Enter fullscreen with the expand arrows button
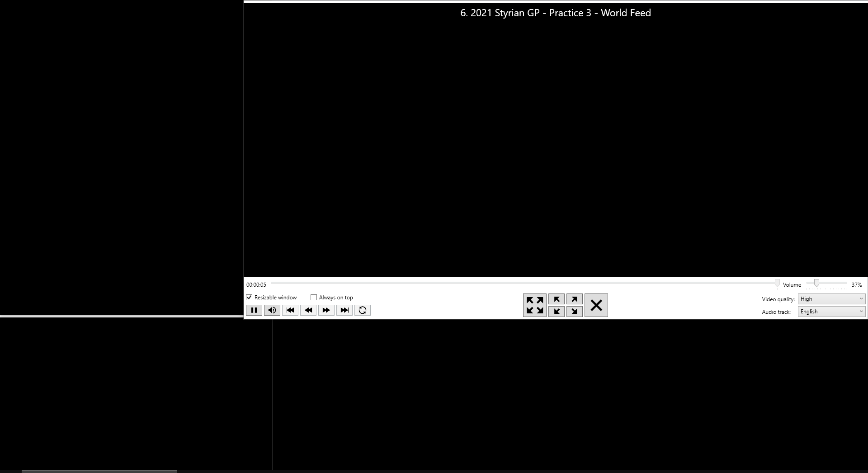This screenshot has height=473, width=868. click(534, 305)
